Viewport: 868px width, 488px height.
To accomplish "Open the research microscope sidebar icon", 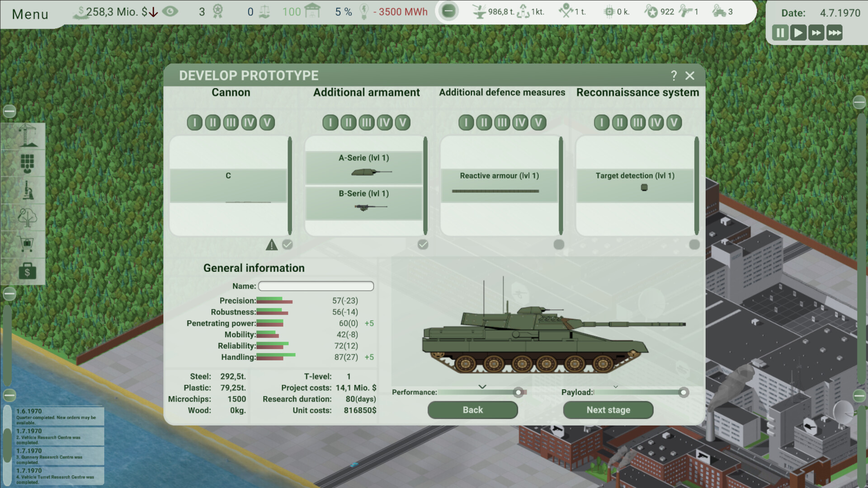I will click(x=27, y=190).
